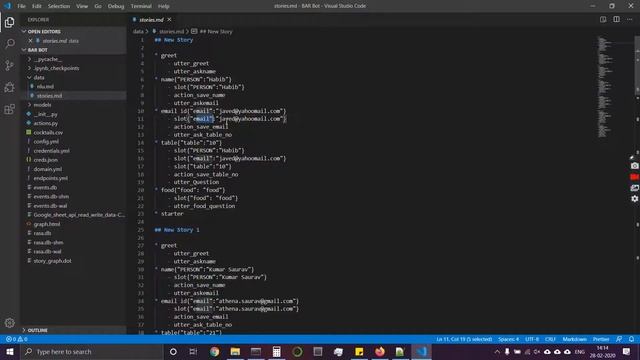The height and width of the screenshot is (360, 640).
Task: Click the Windows taskbar search box
Action: [x=92, y=351]
